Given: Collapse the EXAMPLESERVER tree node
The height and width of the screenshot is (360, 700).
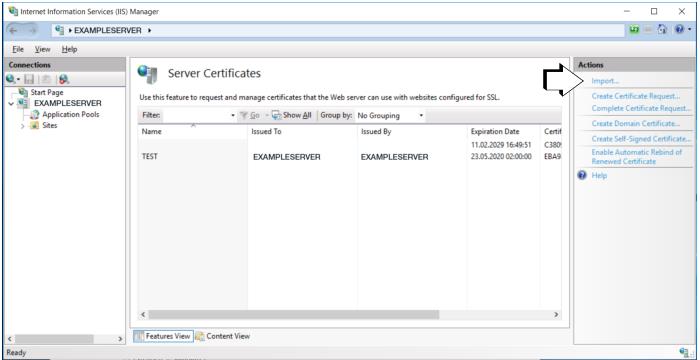Looking at the screenshot, I should coord(11,104).
